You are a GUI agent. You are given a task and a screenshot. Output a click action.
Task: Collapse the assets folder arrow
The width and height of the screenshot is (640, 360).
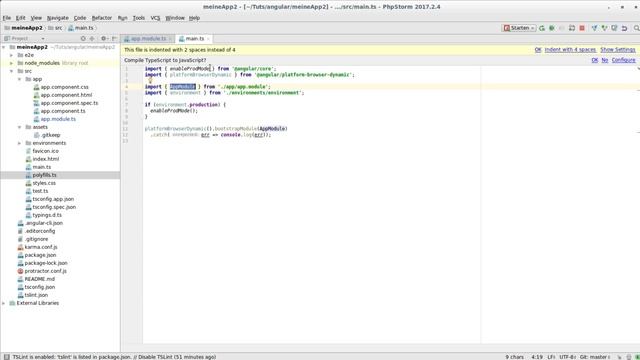19,127
